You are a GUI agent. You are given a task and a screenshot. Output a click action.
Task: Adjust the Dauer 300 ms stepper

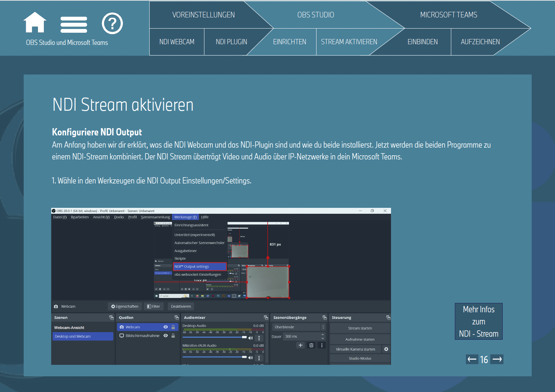click(323, 336)
